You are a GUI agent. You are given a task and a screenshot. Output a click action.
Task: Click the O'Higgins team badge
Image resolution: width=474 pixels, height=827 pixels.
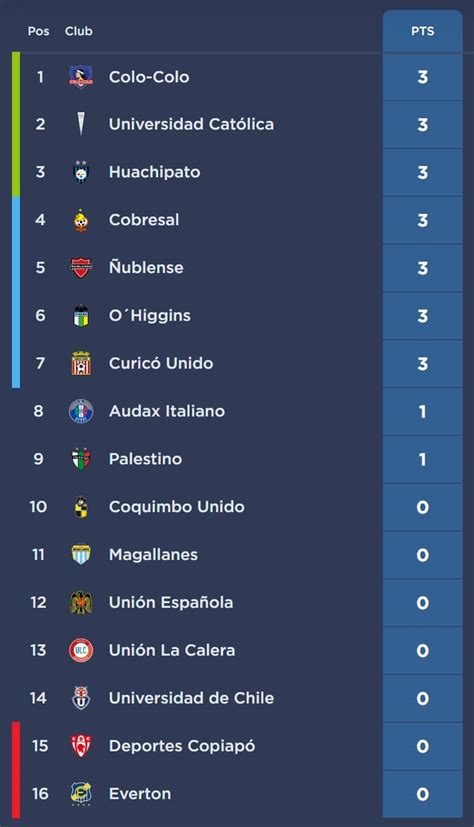(81, 315)
